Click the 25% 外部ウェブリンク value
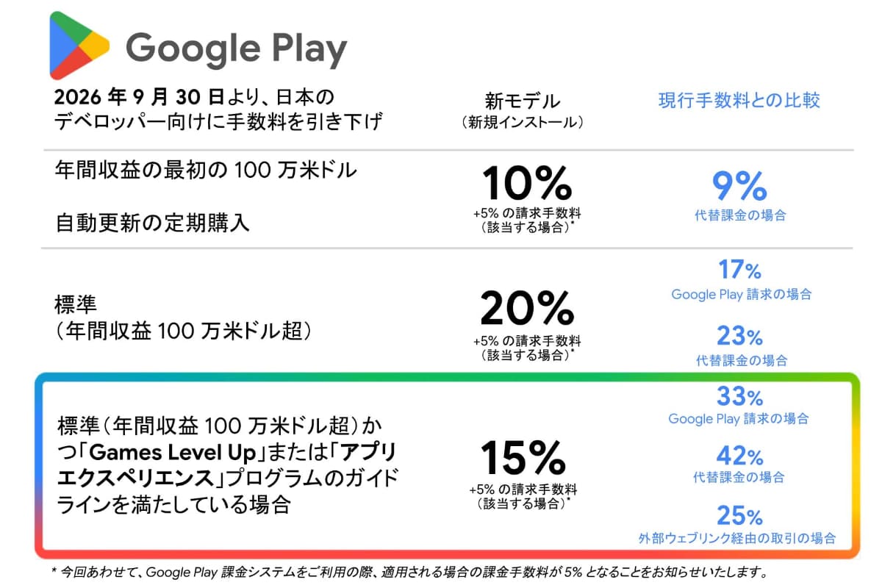The width and height of the screenshot is (882, 588). click(x=739, y=515)
